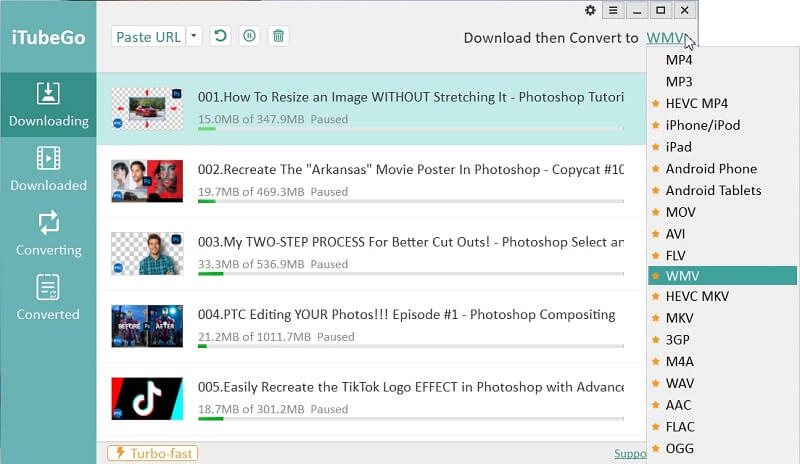
Task: Open thumbnail of 002 Arkansas Movie Poster video
Action: coord(147,181)
